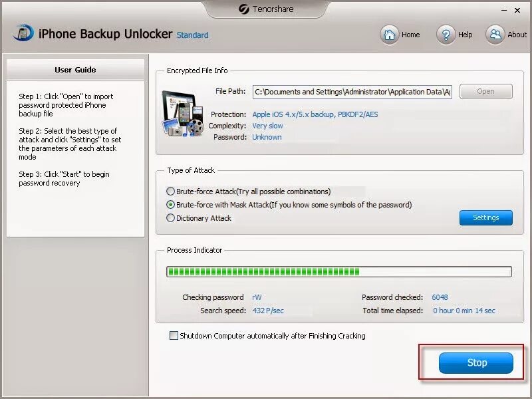Click the Apple devices image in file info
This screenshot has height=399, width=532.
tap(184, 114)
